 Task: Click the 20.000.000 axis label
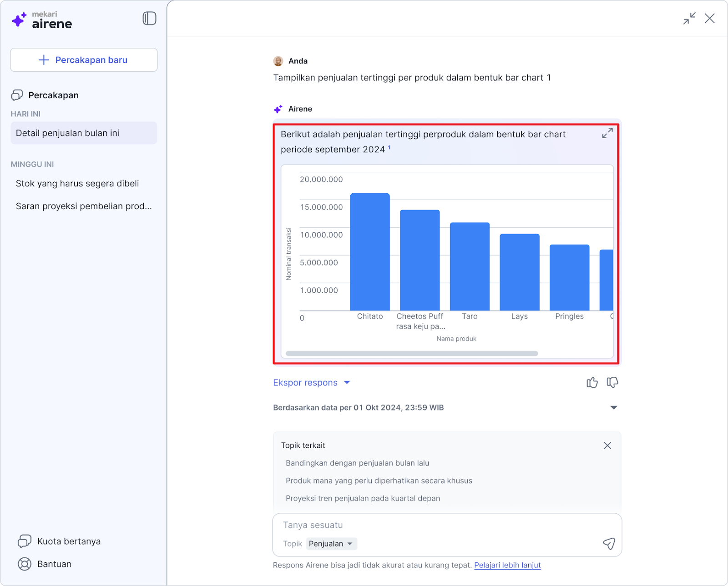tap(321, 180)
